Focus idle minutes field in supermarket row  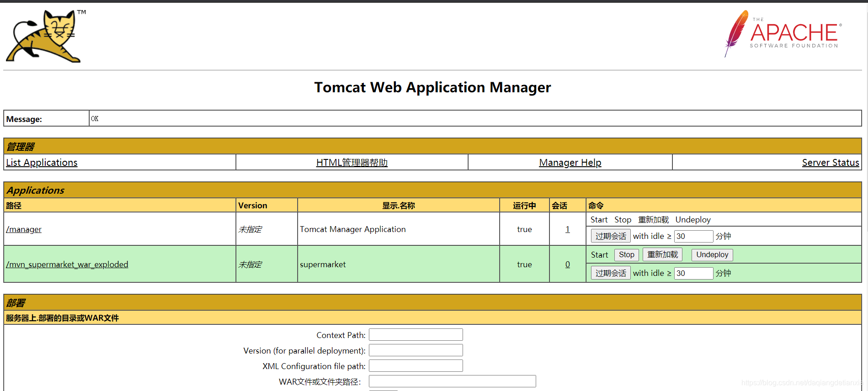[693, 273]
